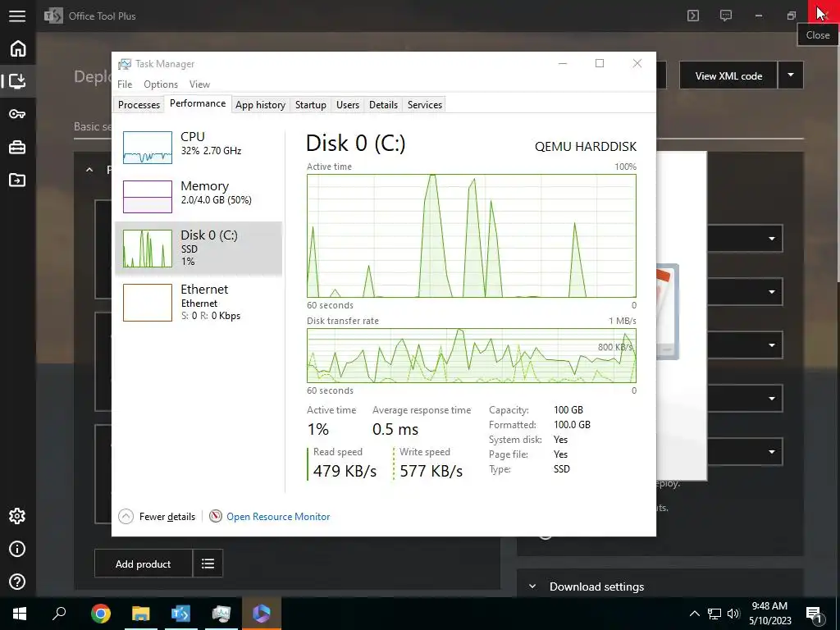Viewport: 840px width, 630px height.
Task: Switch to App history tab
Action: coord(260,104)
